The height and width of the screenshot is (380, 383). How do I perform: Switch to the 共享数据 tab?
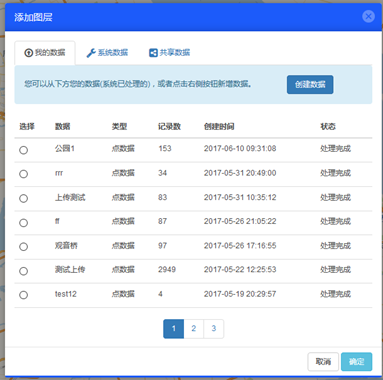point(170,53)
